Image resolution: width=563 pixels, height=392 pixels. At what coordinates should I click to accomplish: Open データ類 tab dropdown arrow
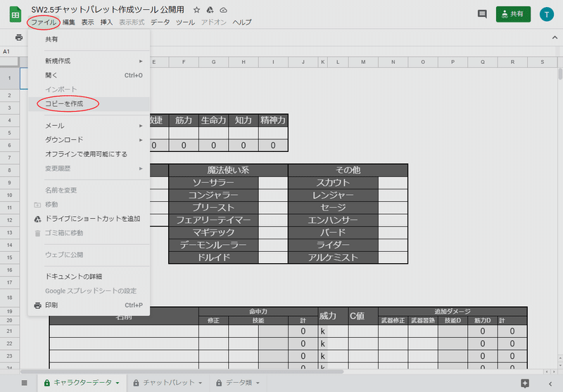[258, 383]
